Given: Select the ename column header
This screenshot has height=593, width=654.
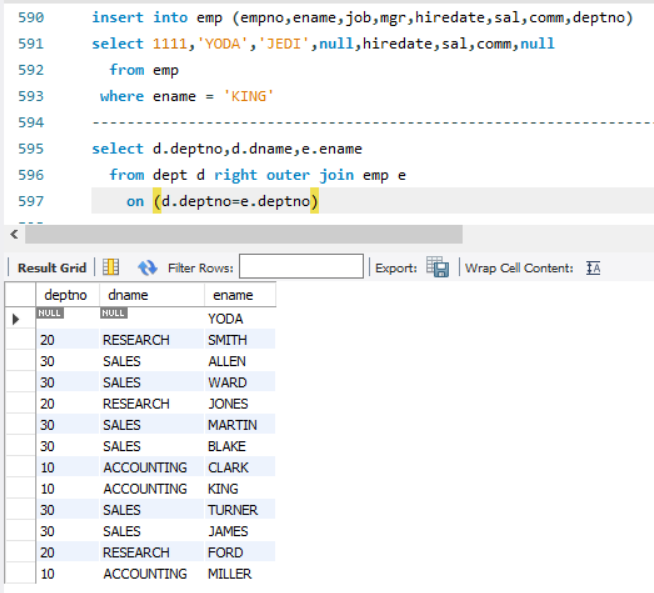Looking at the screenshot, I should 240,295.
